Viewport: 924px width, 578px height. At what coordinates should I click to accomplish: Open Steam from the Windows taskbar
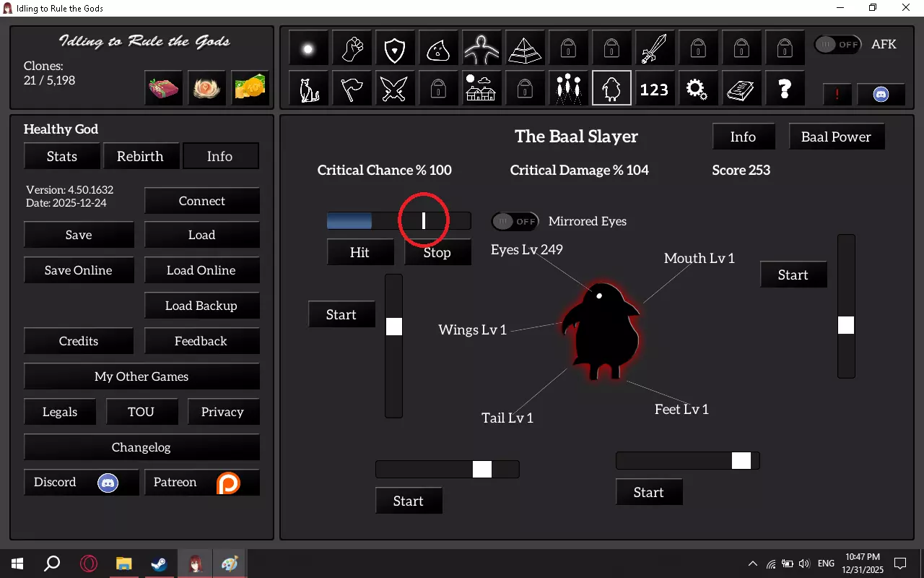160,564
